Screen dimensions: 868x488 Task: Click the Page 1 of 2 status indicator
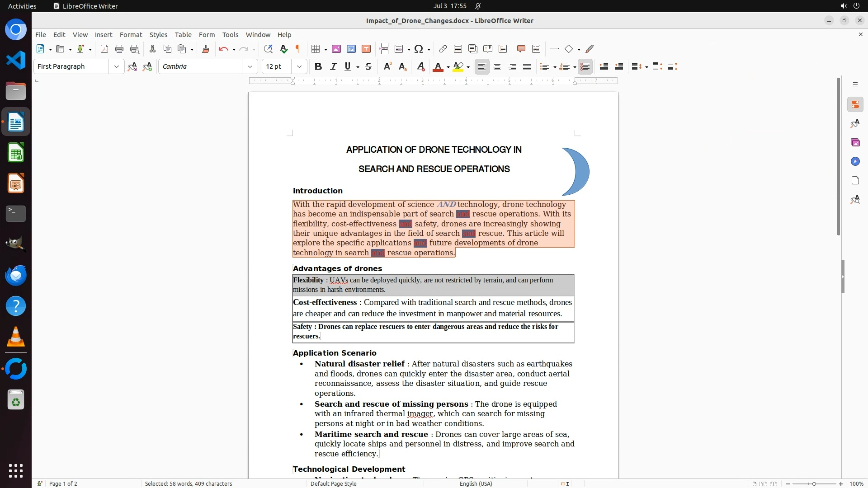[x=63, y=483]
